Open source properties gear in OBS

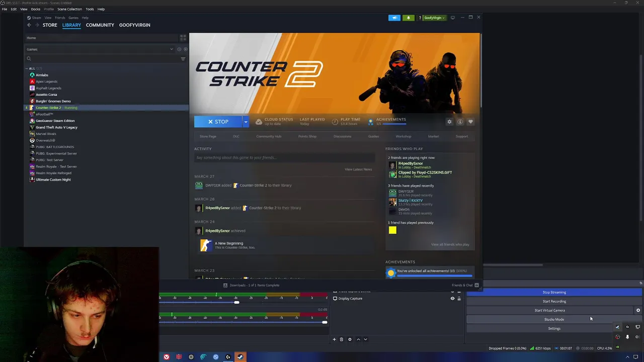(x=350, y=339)
